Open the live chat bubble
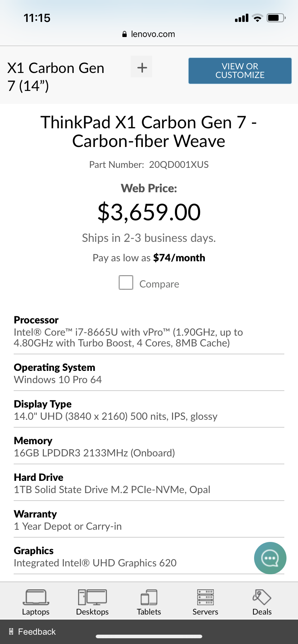The height and width of the screenshot is (644, 298). coord(270,558)
